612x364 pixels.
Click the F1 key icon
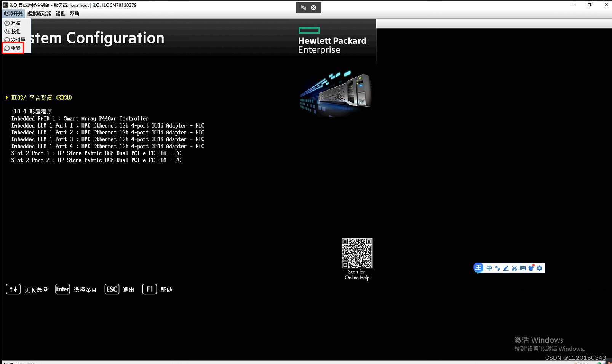pos(150,289)
